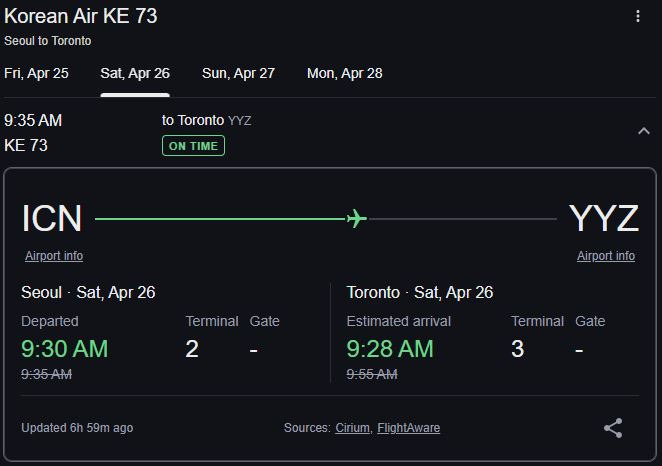This screenshot has width=662, height=466.
Task: Click the Korean Air KE 73 title
Action: (x=80, y=16)
